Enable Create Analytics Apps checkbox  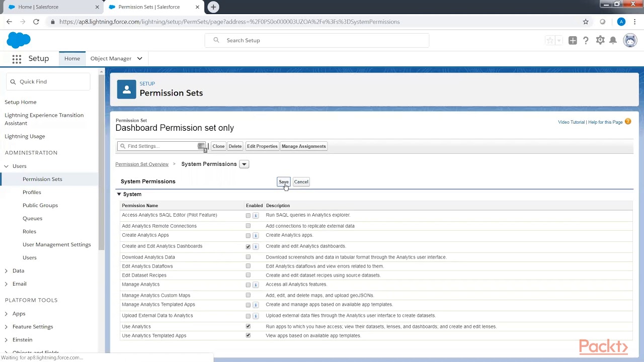(248, 235)
